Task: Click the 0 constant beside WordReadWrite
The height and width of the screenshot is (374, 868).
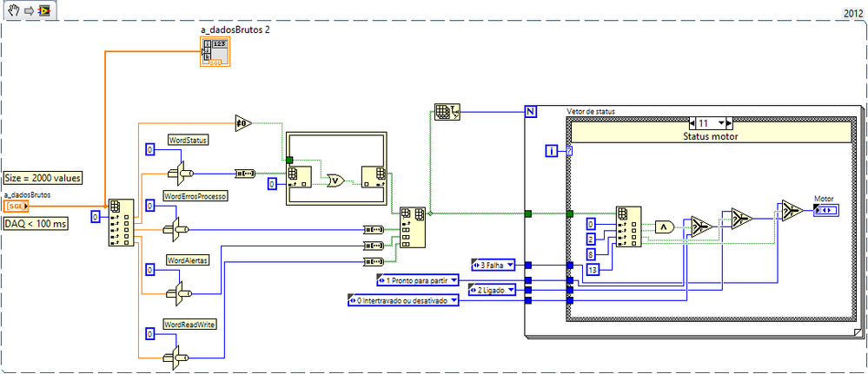Action: [150, 333]
